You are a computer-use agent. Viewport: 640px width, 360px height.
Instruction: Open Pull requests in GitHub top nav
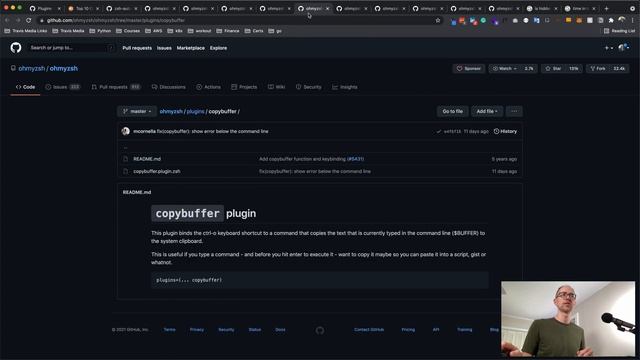point(137,48)
